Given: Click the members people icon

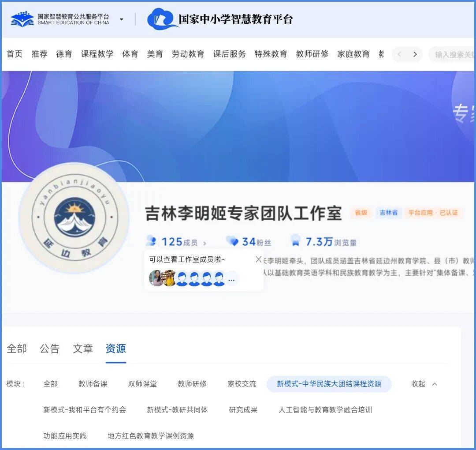Looking at the screenshot, I should (x=151, y=241).
